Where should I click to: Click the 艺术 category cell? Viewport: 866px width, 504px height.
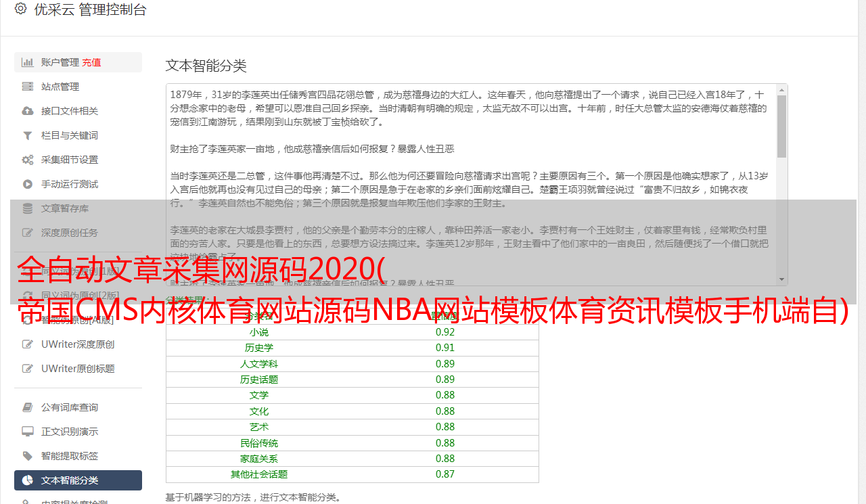coord(259,427)
